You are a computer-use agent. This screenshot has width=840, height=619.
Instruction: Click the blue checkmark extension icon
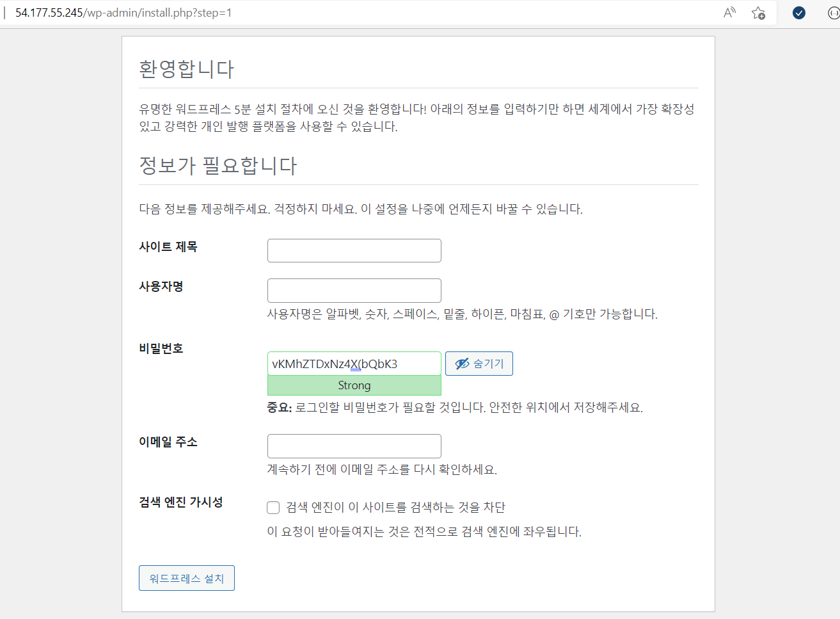[799, 13]
